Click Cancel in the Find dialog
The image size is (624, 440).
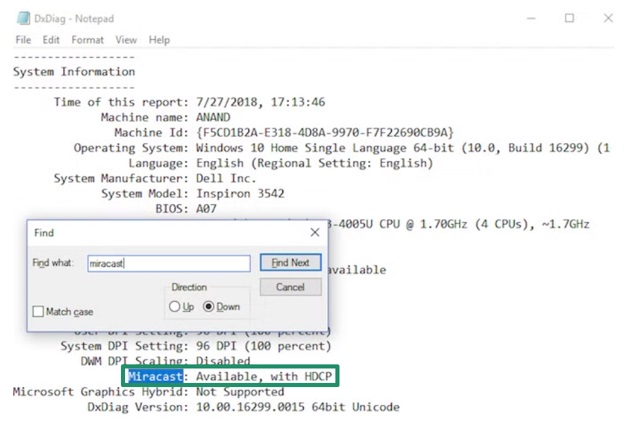point(291,287)
